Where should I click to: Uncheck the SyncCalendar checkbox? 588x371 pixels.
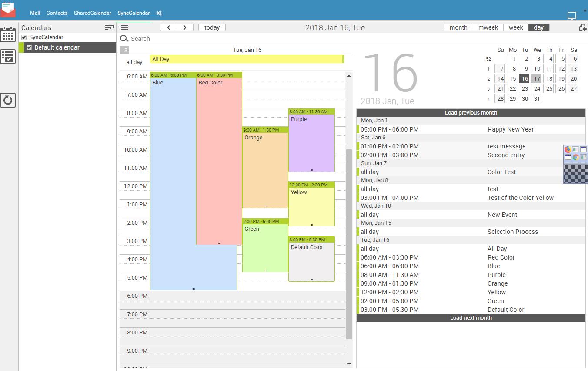pos(24,37)
